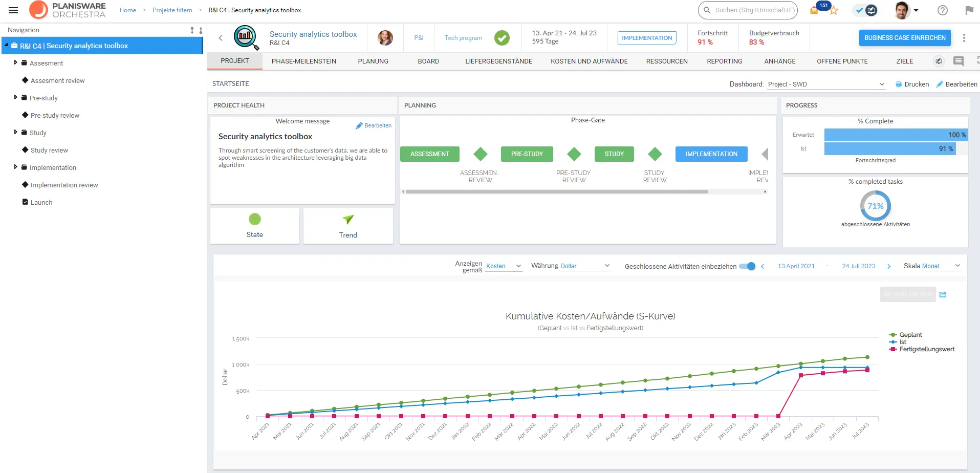Open the Skala Monat dropdown
Screen dimensions: 980x473
click(x=941, y=266)
